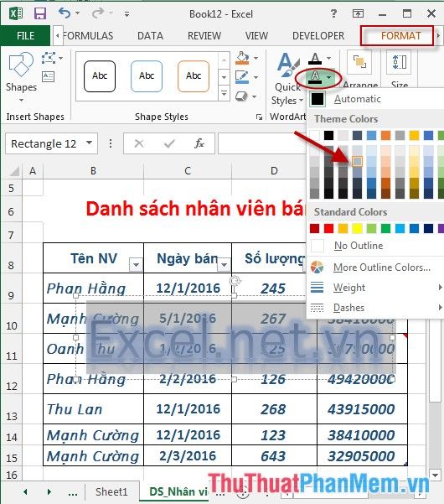The height and width of the screenshot is (504, 444).
Task: Open the Shape Styles dialog launcher
Action: pos(259,117)
